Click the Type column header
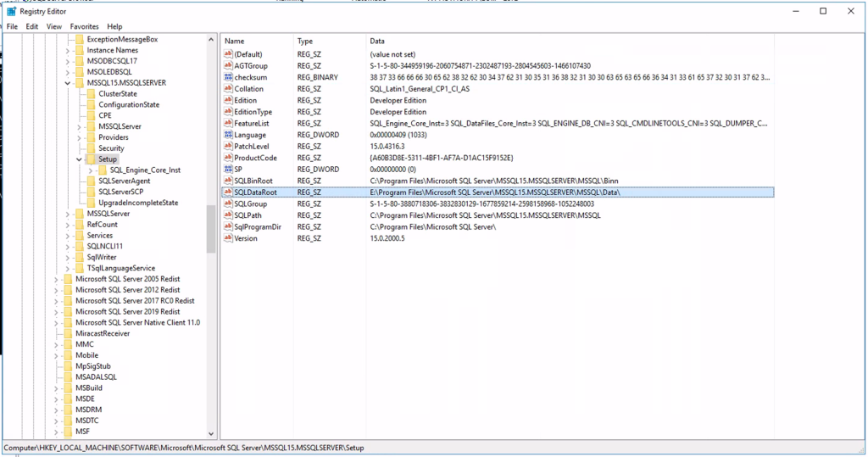Screen dimensions: 868x457 coord(330,41)
